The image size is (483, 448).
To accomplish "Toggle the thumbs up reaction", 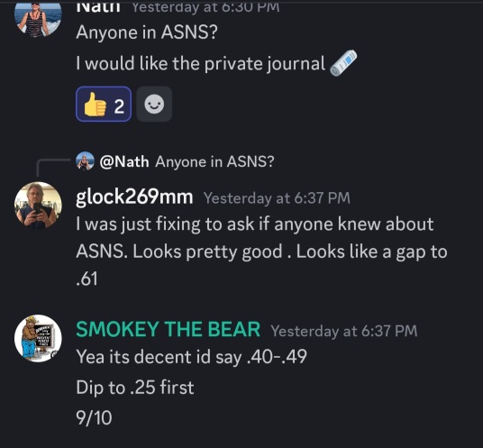I will [x=104, y=105].
